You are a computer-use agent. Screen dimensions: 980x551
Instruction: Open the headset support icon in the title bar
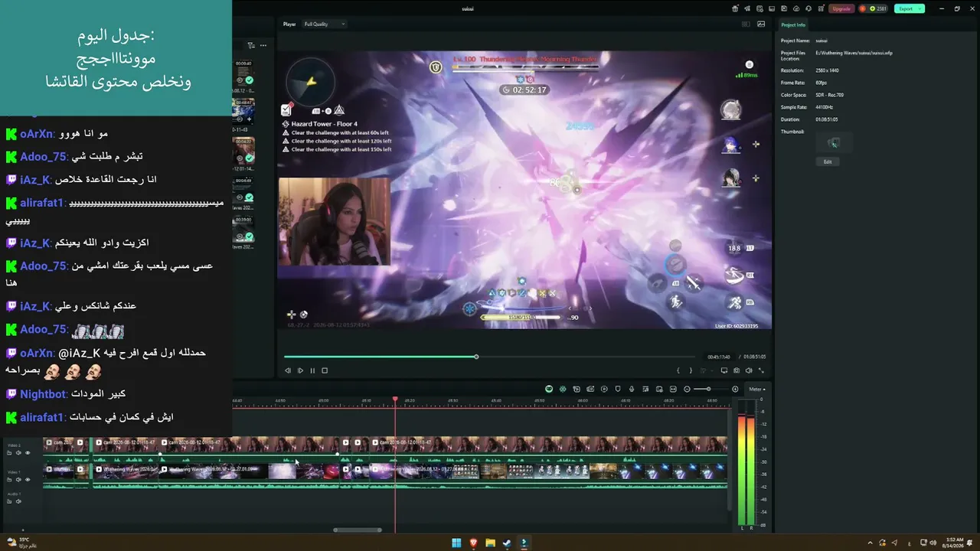tap(808, 8)
